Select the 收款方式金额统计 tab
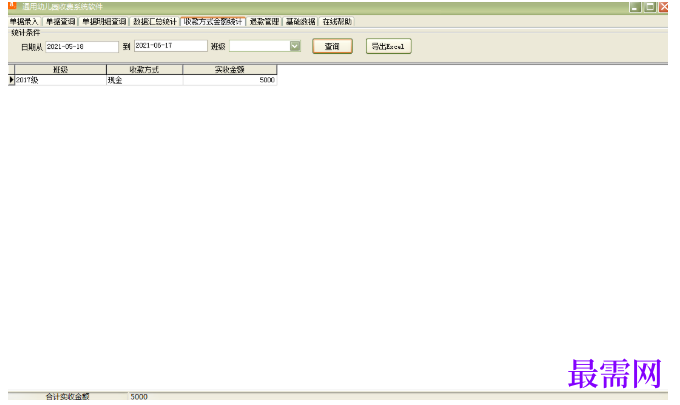The image size is (680, 405). pyautogui.click(x=213, y=22)
